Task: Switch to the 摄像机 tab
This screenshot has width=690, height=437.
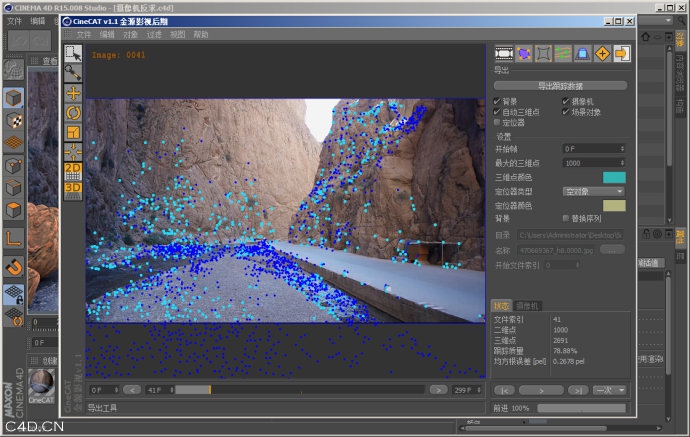Action: 527,306
